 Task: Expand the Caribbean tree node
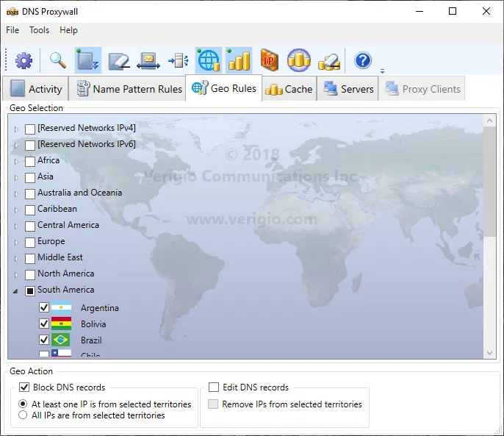click(16, 210)
